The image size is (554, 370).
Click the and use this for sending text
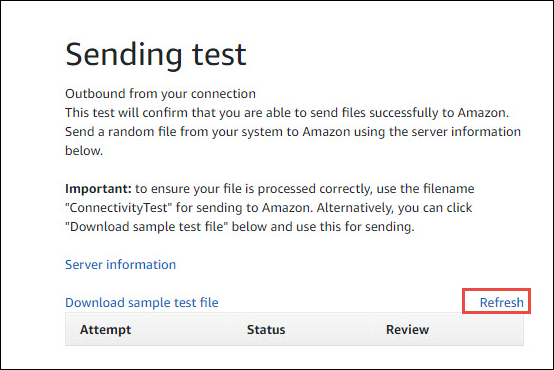(x=342, y=227)
